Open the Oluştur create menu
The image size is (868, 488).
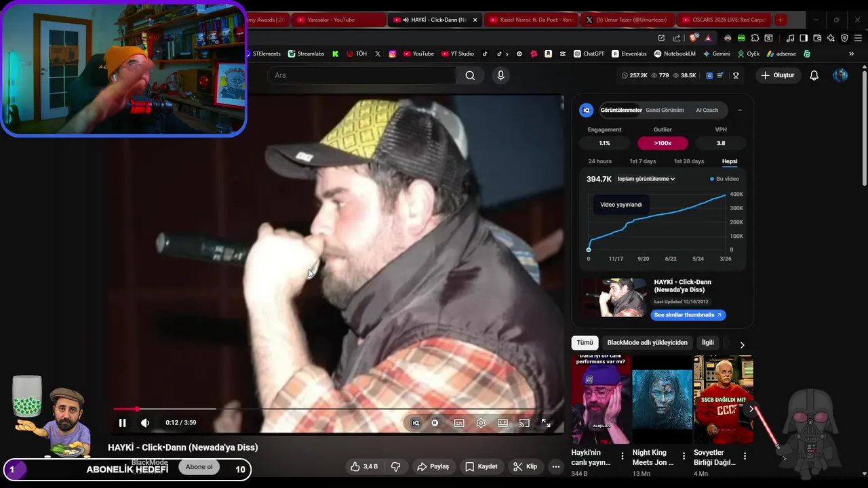point(777,75)
